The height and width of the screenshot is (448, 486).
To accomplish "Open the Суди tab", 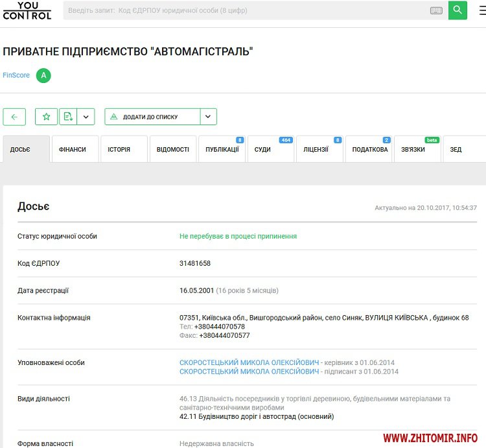I will (x=263, y=149).
